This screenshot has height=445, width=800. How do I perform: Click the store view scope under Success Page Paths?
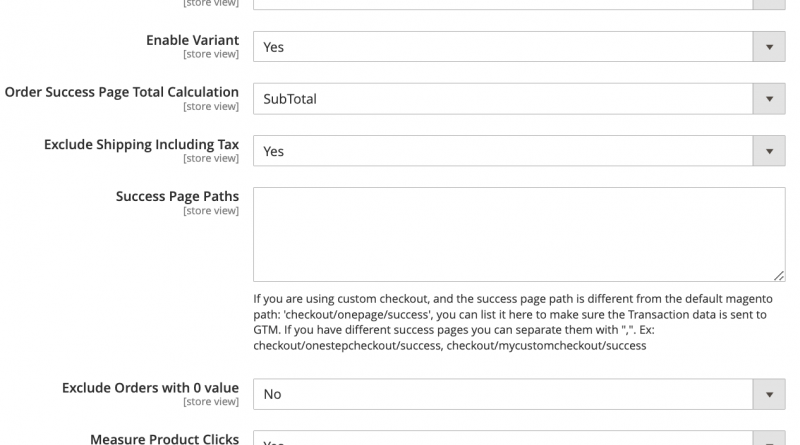pyautogui.click(x=211, y=211)
